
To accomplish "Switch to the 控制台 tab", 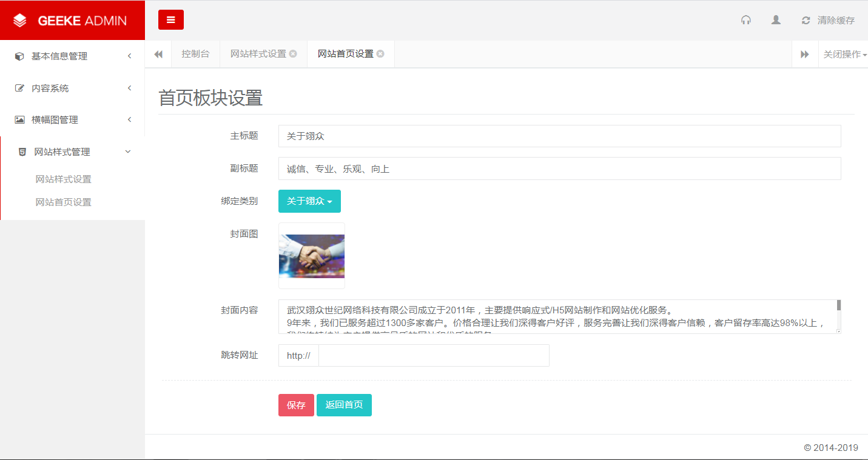I will [195, 54].
